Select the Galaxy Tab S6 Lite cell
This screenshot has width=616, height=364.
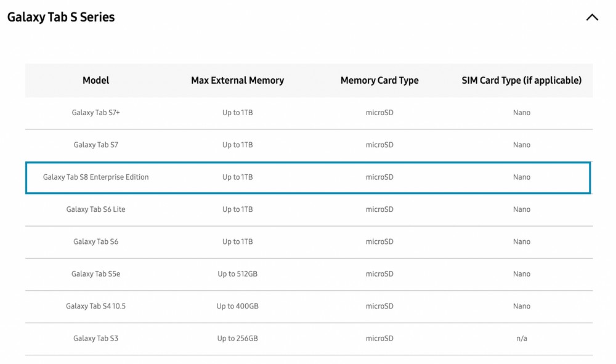tap(96, 209)
